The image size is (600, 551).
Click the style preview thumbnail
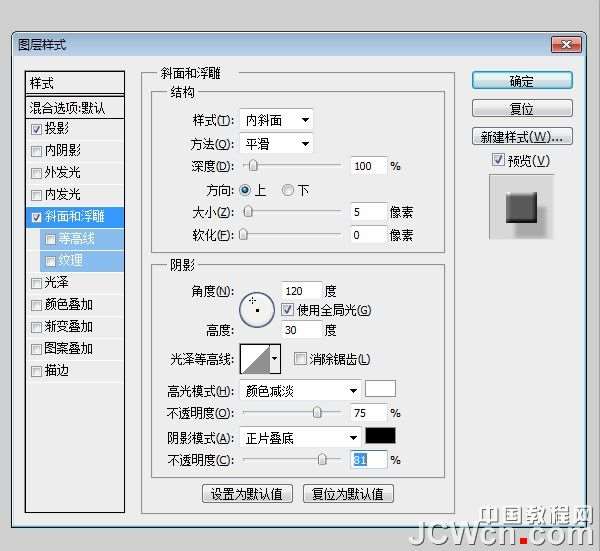522,207
